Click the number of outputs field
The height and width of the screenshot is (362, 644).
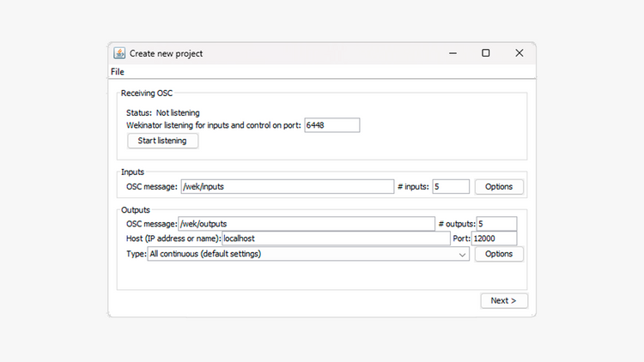(497, 223)
